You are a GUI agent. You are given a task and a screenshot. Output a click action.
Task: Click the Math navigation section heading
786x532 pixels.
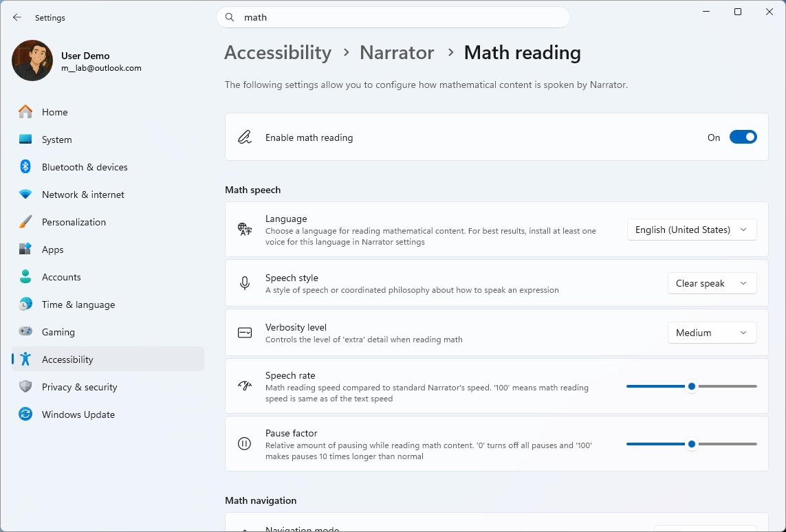(x=261, y=500)
